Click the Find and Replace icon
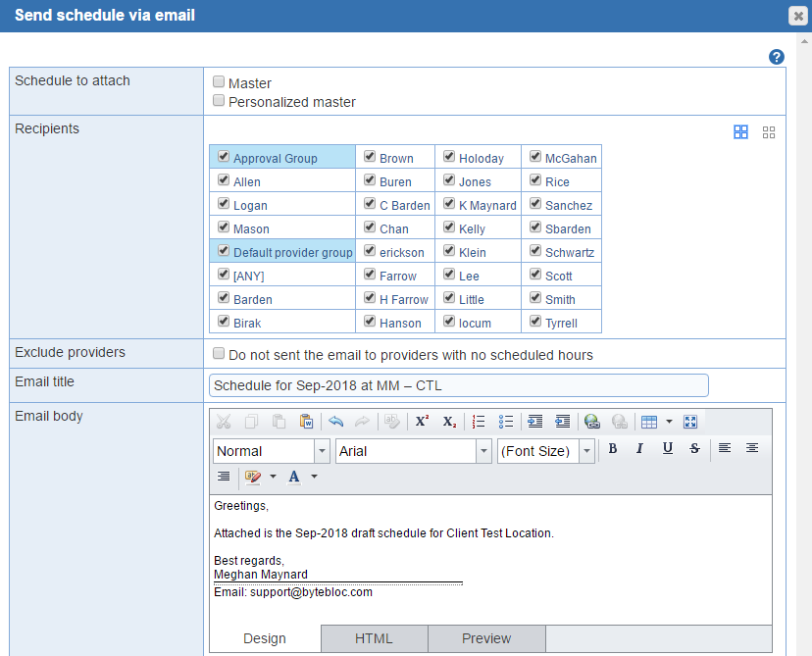Image resolution: width=812 pixels, height=656 pixels. click(x=392, y=422)
